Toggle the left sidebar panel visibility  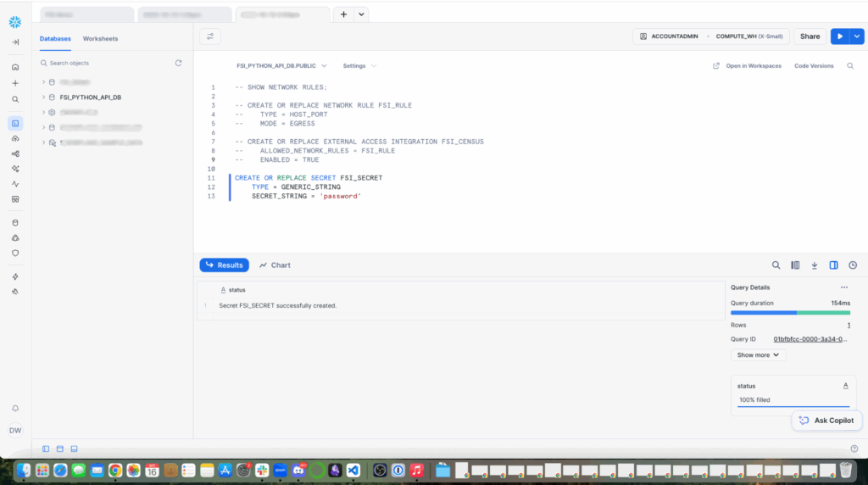(46, 449)
